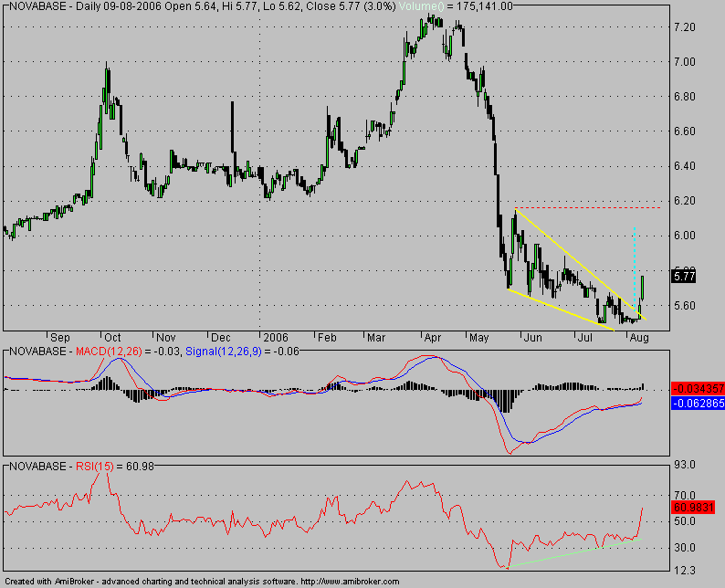Viewport: 725px width, 588px height.
Task: Click the Feb date axis label
Action: click(327, 338)
